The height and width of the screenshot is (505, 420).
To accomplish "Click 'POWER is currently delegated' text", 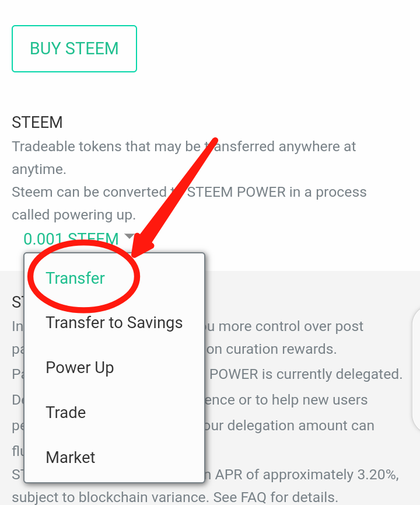I will coord(306,374).
